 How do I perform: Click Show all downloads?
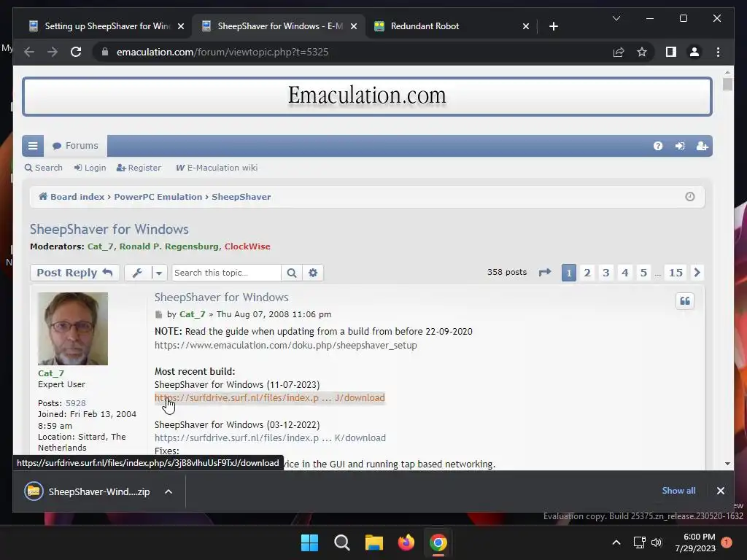[x=678, y=491]
